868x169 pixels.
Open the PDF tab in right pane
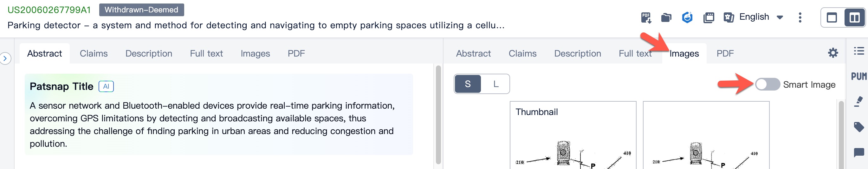point(725,54)
